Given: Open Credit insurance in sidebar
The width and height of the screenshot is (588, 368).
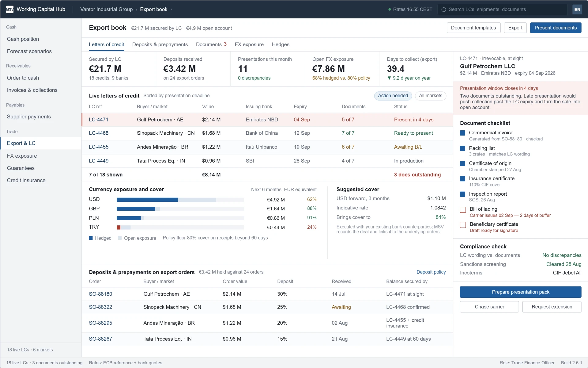Looking at the screenshot, I should click(41, 180).
